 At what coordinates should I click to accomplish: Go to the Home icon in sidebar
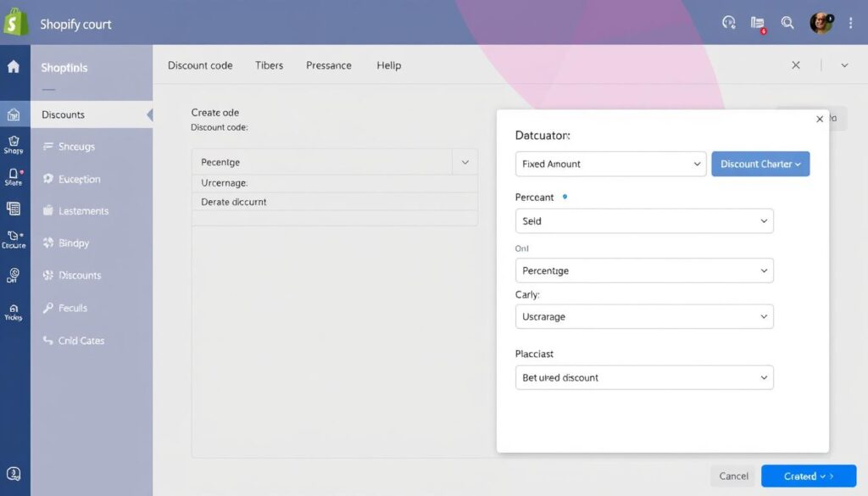[x=14, y=67]
